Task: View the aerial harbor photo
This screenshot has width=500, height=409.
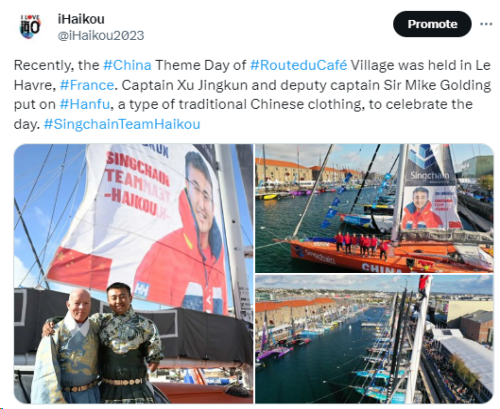Action: (374, 339)
